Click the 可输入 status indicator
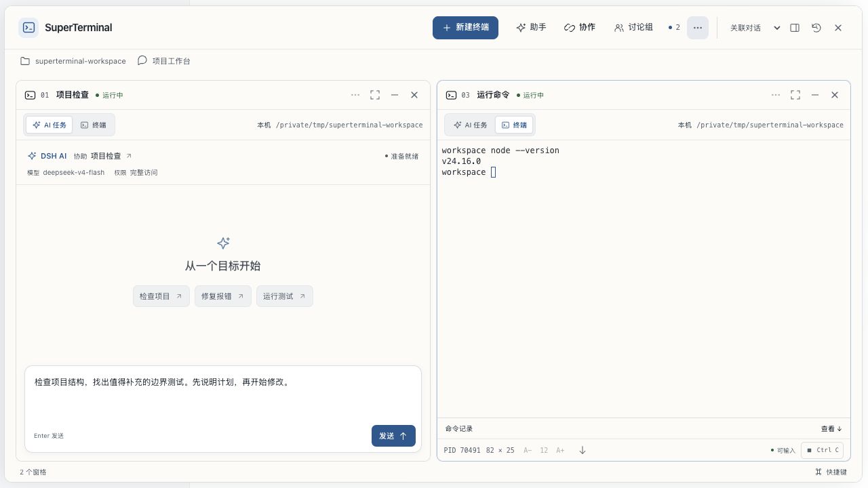 click(783, 450)
